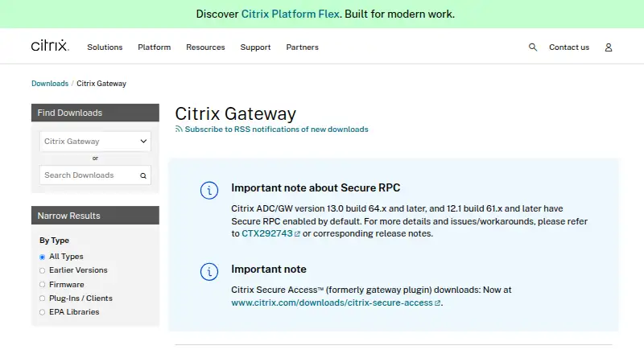Click the Narrow Results panel header
644x354 pixels.
[95, 215]
